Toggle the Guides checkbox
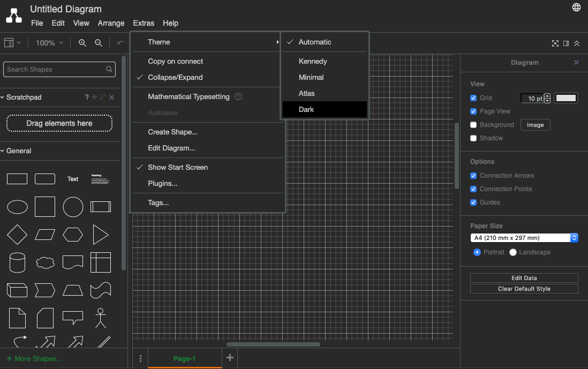The width and height of the screenshot is (588, 369). (473, 202)
